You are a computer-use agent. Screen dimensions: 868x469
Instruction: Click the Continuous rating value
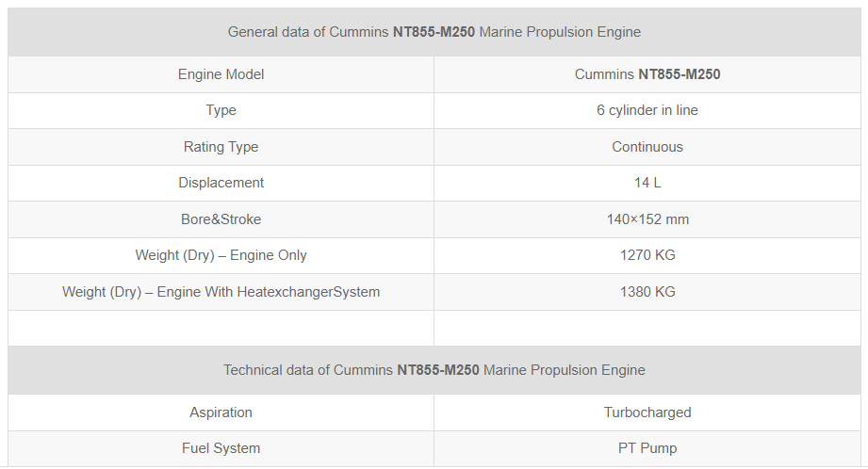647,147
